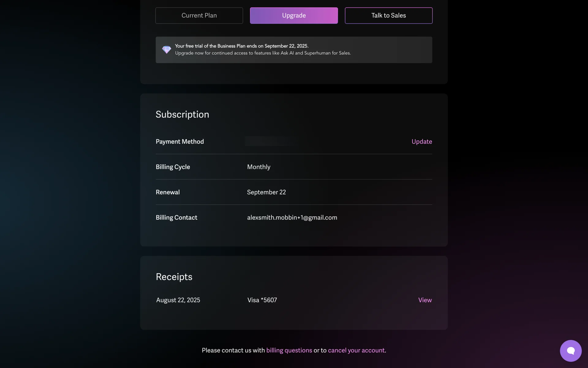
Task: Click the diamond icon in trial banner
Action: click(167, 50)
